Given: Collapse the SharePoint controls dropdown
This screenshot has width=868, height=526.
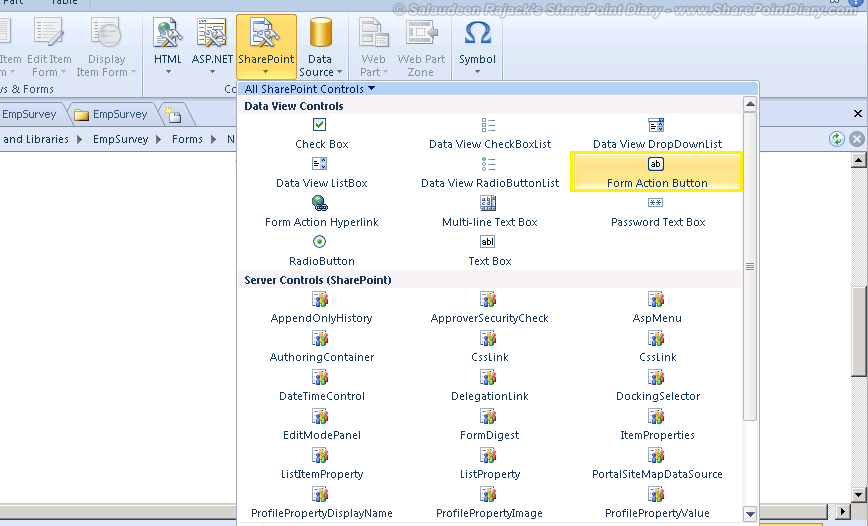Looking at the screenshot, I should coord(266,47).
